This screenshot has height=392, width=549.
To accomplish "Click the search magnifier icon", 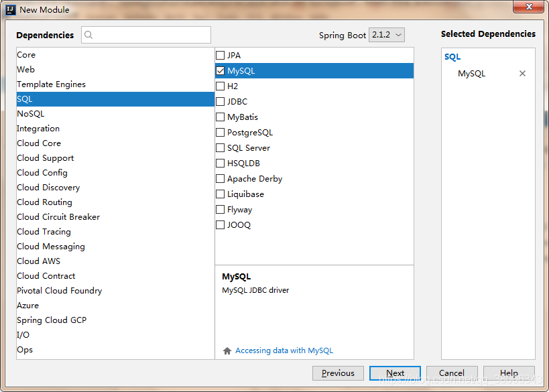I will point(88,35).
